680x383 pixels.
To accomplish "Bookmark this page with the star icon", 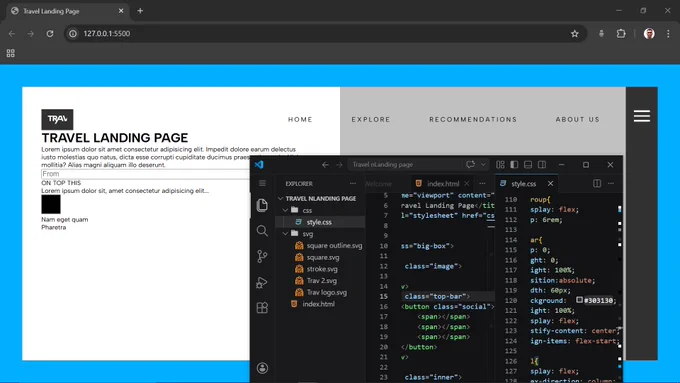I will click(x=575, y=33).
